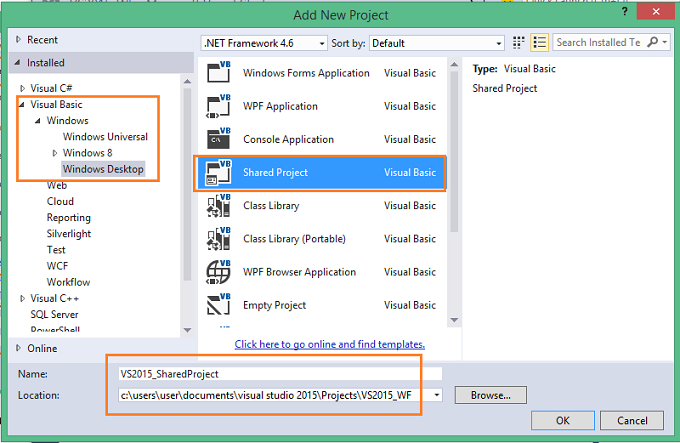Click the Class Library template icon

[219, 205]
